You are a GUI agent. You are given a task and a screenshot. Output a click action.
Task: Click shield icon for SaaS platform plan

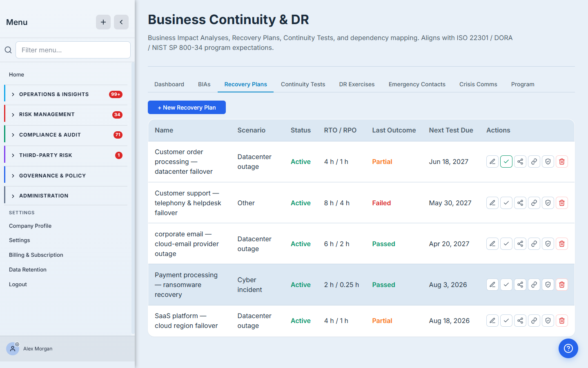(548, 321)
